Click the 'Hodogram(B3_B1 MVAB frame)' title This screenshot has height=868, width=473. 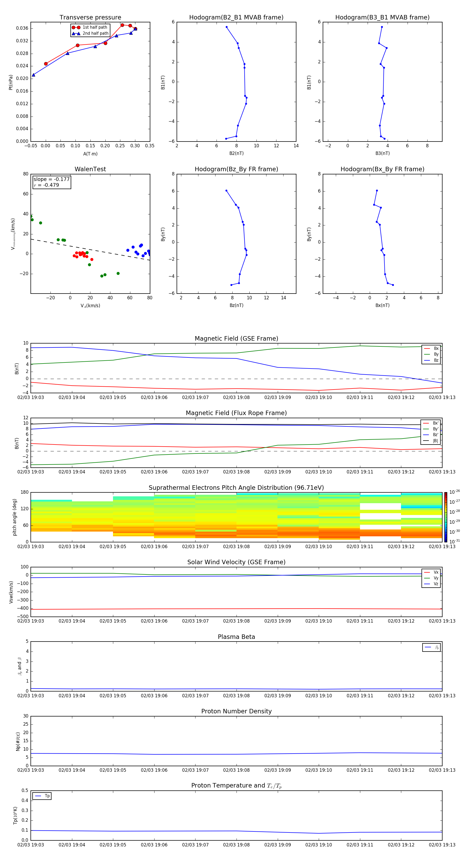coord(382,18)
